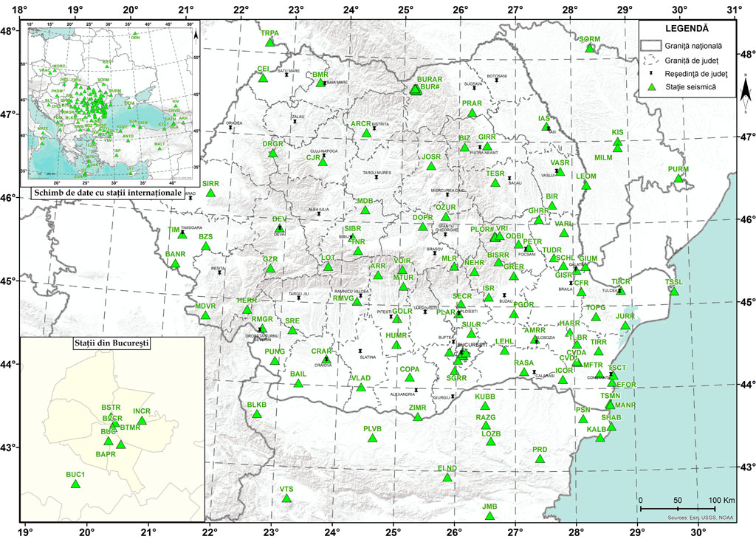Click the VTS station triangle
This screenshot has height=542, width=756.
pos(286,498)
